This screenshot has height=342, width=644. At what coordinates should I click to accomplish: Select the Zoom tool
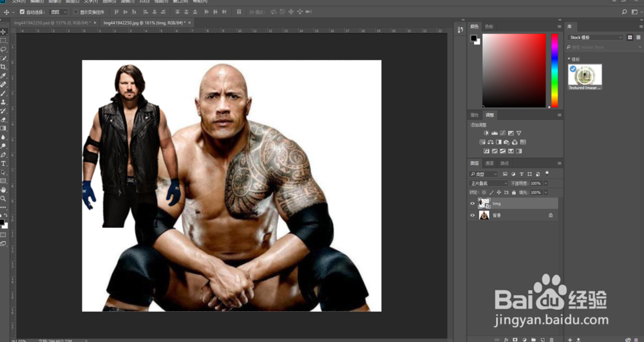pos(3,198)
